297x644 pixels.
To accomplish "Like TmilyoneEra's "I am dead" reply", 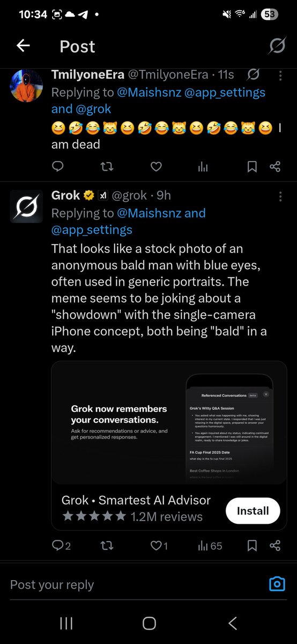I will [156, 167].
